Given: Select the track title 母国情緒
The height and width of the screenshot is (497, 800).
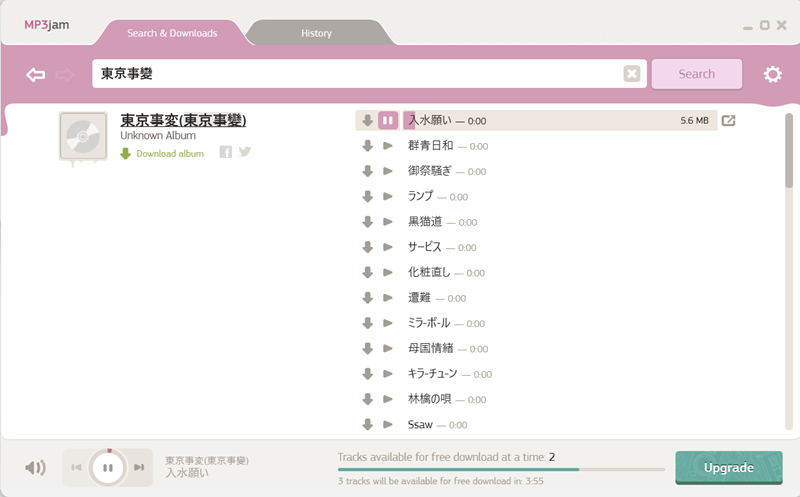Looking at the screenshot, I should [430, 349].
